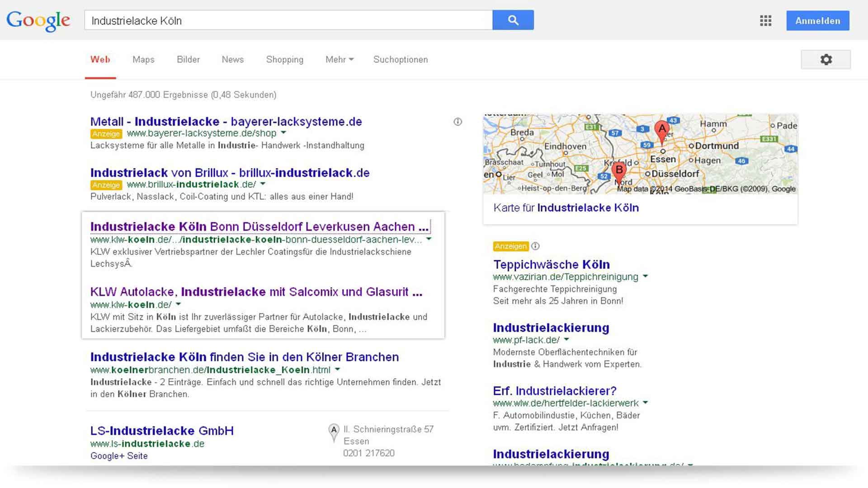
Task: Switch to the Maps tab
Action: 143,60
